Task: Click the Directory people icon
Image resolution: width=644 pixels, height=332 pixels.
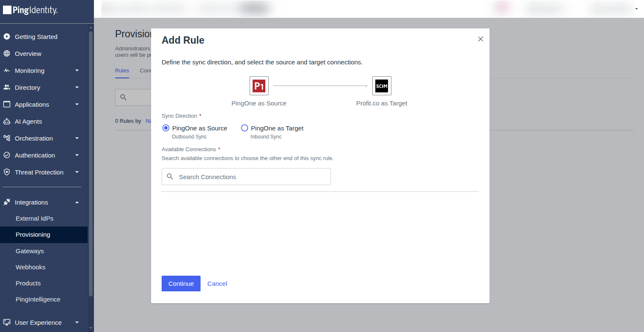Action: click(x=7, y=88)
